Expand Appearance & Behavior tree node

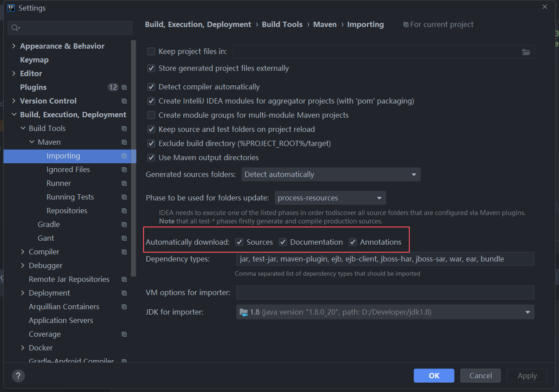[x=14, y=46]
